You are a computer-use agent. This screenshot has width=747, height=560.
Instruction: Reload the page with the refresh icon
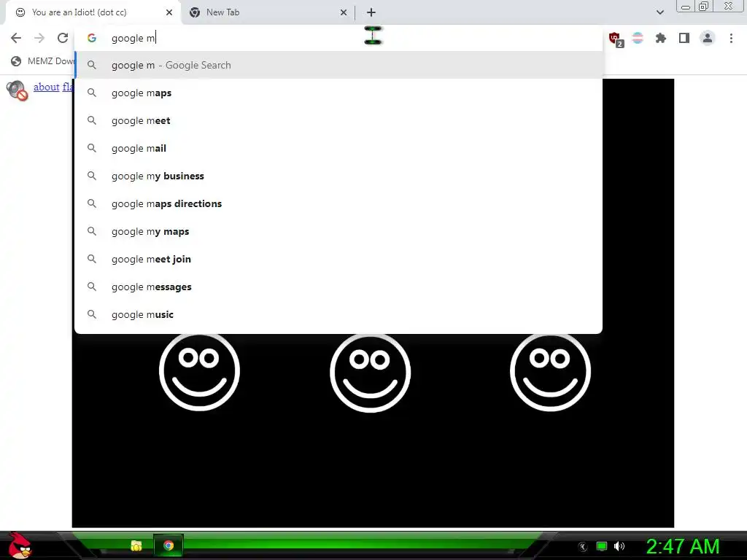pos(63,38)
